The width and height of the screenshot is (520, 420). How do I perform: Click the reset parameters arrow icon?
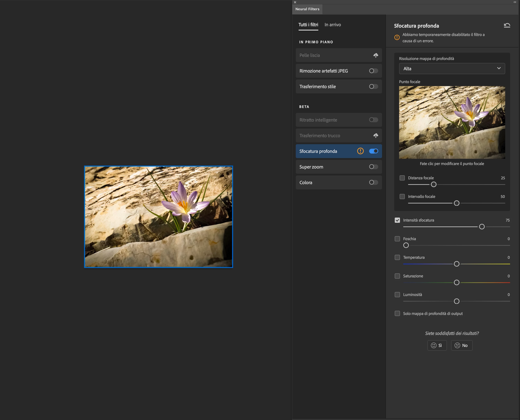[x=507, y=25]
